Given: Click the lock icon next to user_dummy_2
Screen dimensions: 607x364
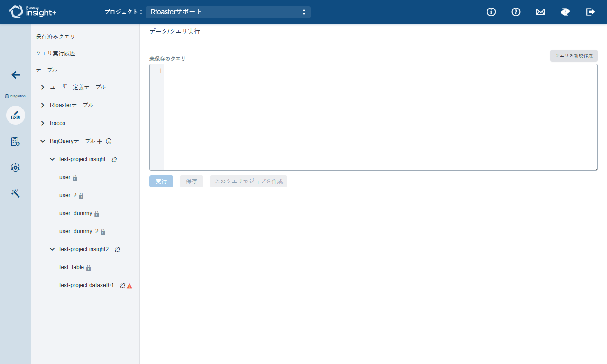Looking at the screenshot, I should point(103,232).
